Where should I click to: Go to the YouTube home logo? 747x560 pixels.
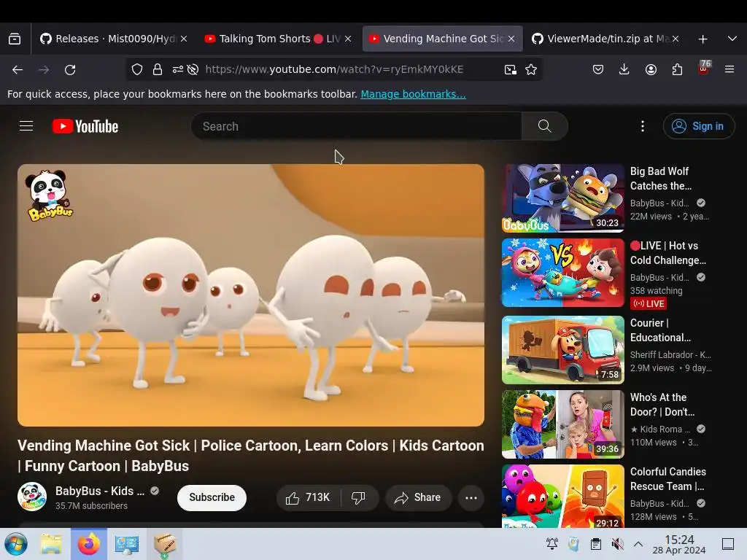[x=85, y=126]
